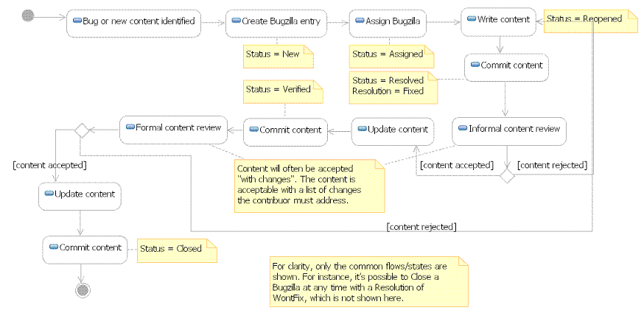Select the initial start node circle
Image resolution: width=644 pixels, height=313 pixels.
tap(29, 16)
